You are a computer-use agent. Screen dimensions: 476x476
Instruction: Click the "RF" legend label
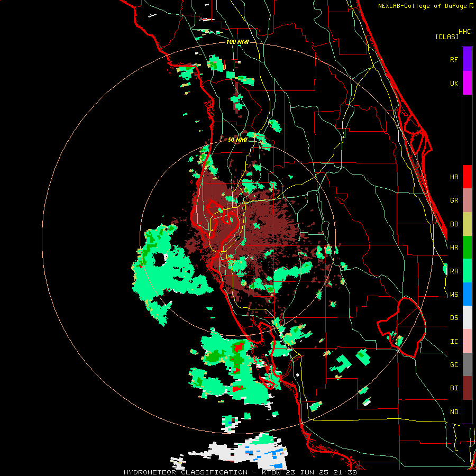(454, 60)
